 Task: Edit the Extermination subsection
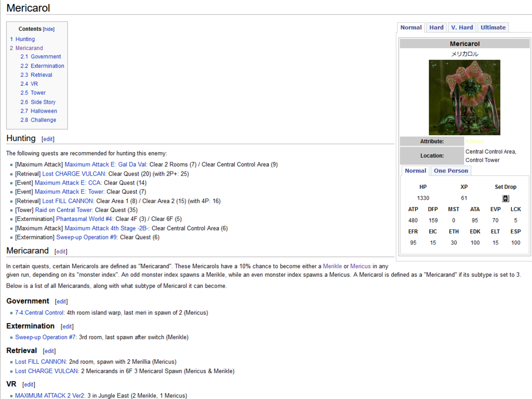67,326
